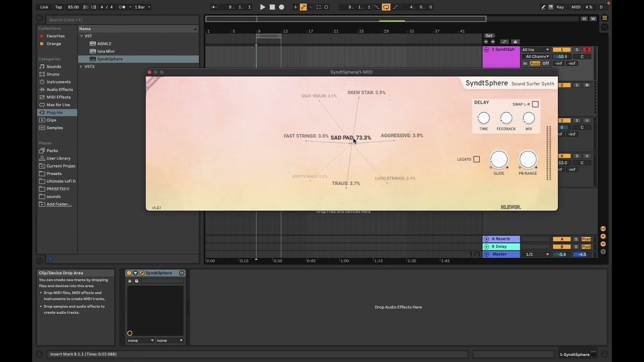The image size is (644, 362).
Task: Click the Add Folder link
Action: click(59, 204)
